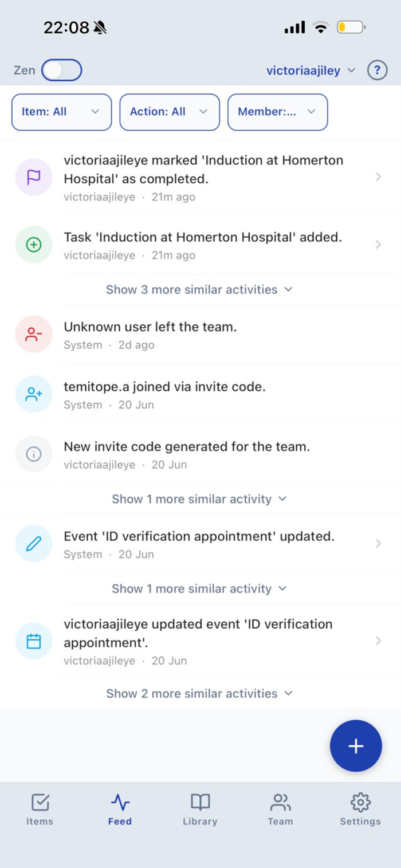Screen dimensions: 401x868
Task: Tap the help question mark icon
Action: [x=377, y=70]
